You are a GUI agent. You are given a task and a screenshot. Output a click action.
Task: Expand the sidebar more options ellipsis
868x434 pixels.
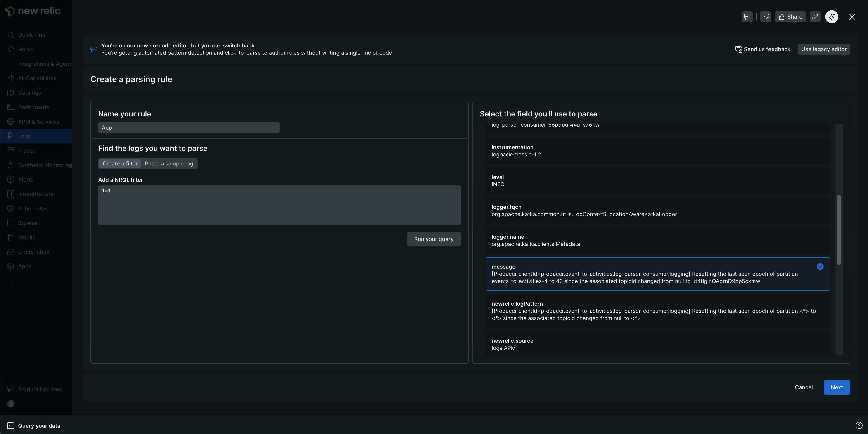coord(11,281)
